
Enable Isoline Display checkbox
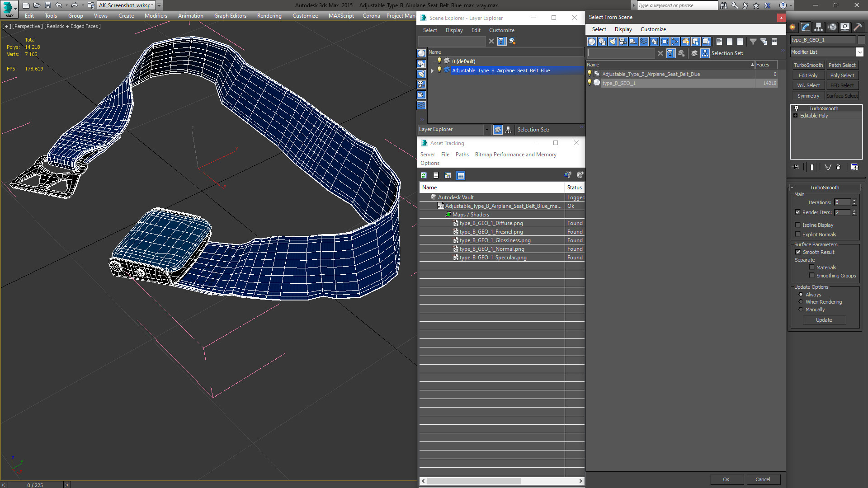[x=797, y=225]
